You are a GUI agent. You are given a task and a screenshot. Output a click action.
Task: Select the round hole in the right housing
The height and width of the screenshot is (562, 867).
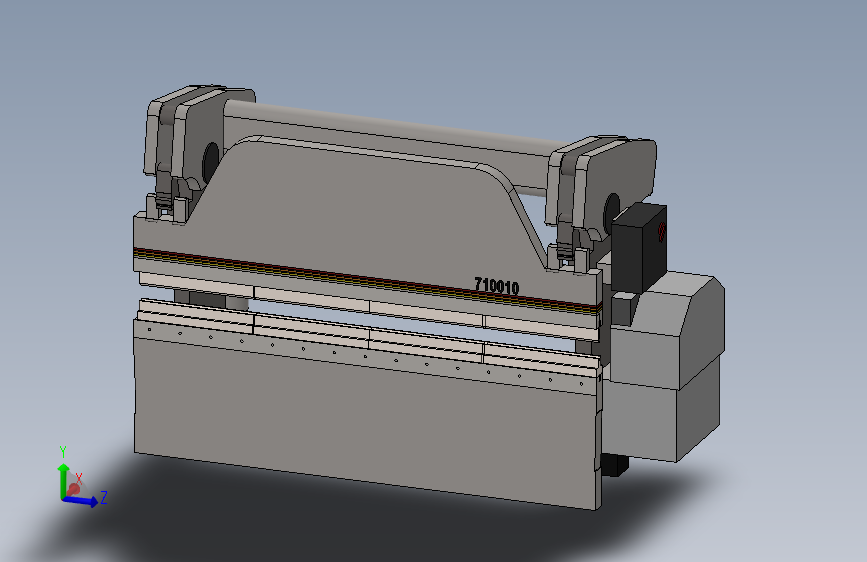pos(612,212)
